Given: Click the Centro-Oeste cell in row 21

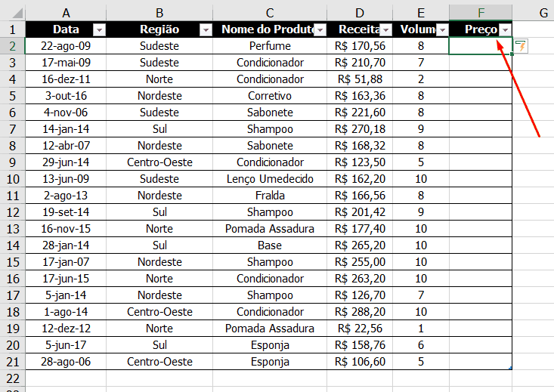Looking at the screenshot, I should click(x=159, y=362).
